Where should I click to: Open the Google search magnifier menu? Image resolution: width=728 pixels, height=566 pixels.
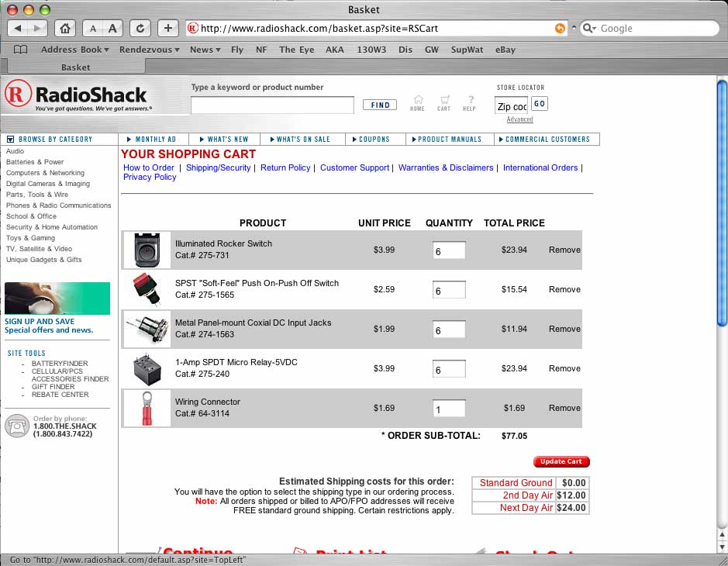pyautogui.click(x=590, y=29)
